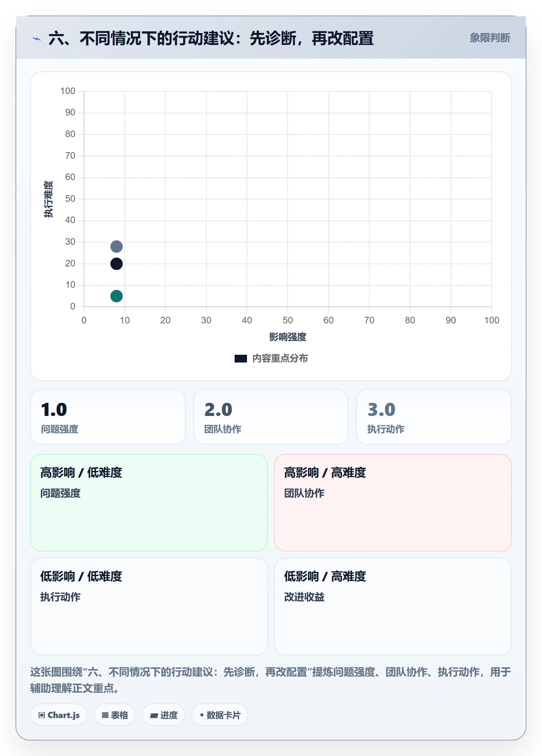The width and height of the screenshot is (542, 756).
Task: Click the 执行动作 text in the low-impact card
Action: tap(60, 597)
